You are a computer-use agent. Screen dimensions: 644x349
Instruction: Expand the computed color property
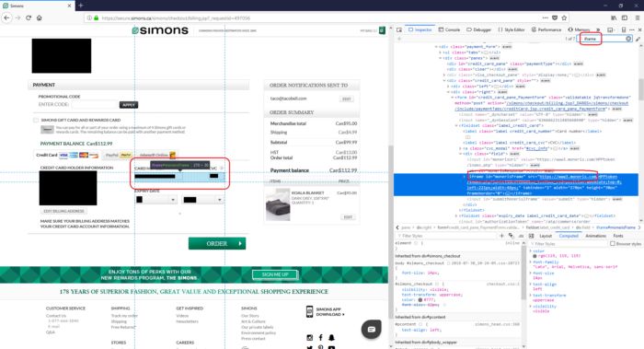pos(530,250)
